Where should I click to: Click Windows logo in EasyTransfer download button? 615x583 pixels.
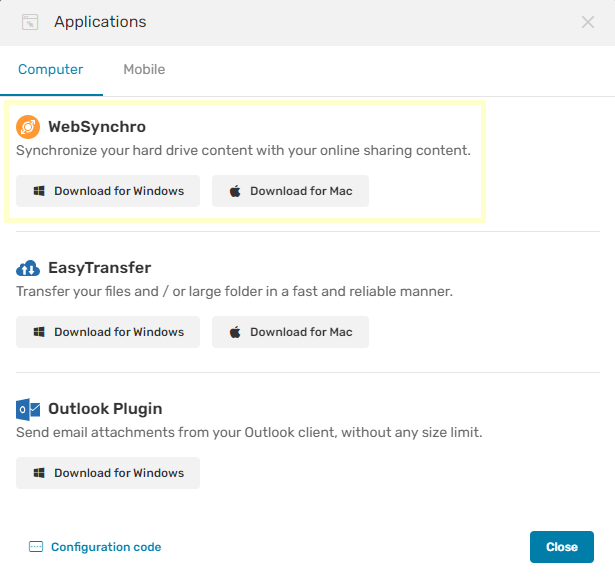pos(39,332)
